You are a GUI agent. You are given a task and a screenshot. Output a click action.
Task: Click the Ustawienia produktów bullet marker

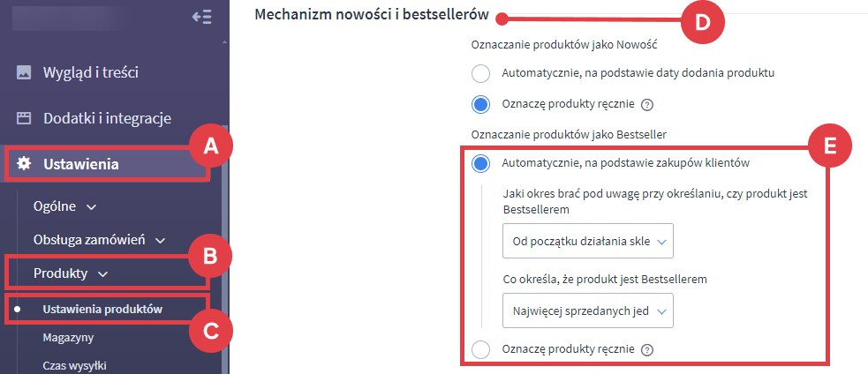coord(17,309)
